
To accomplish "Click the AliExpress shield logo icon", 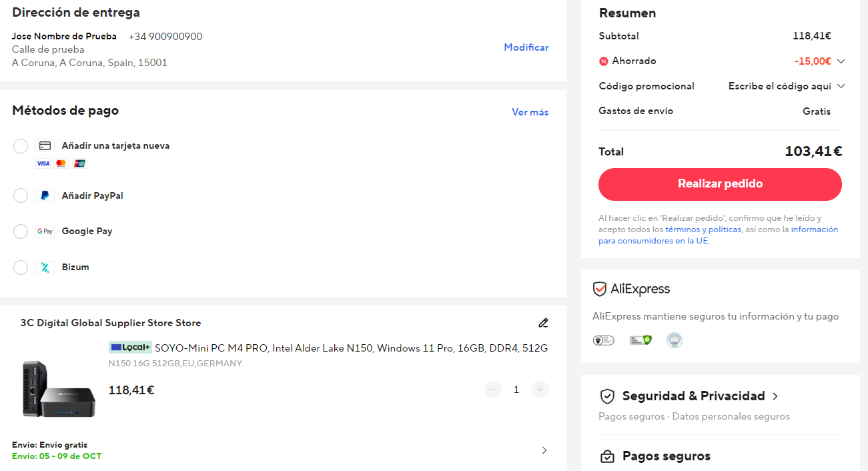I will 600,289.
